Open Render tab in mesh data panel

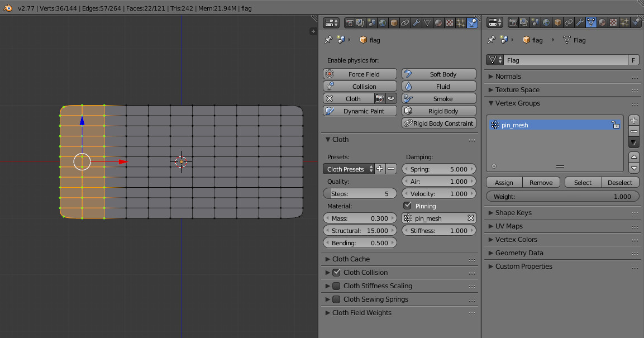[513, 23]
